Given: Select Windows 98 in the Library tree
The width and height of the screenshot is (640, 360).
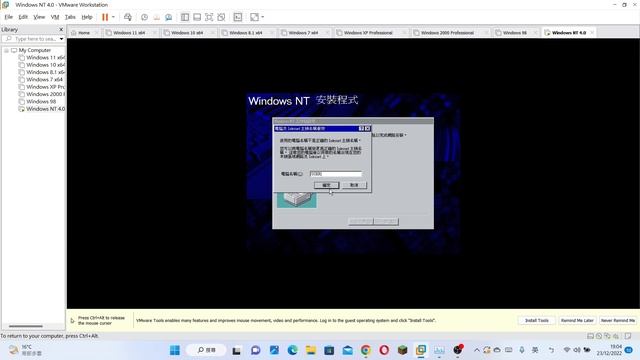Looking at the screenshot, I should tap(37, 102).
